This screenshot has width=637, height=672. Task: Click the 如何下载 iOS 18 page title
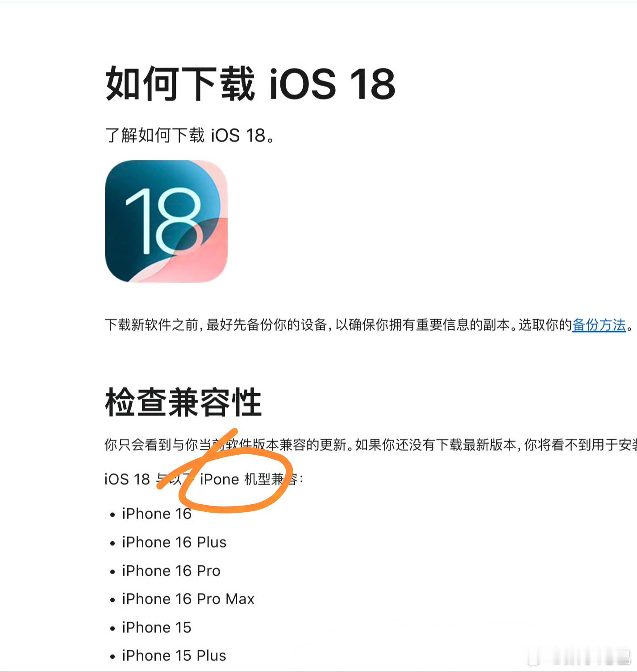coord(250,84)
